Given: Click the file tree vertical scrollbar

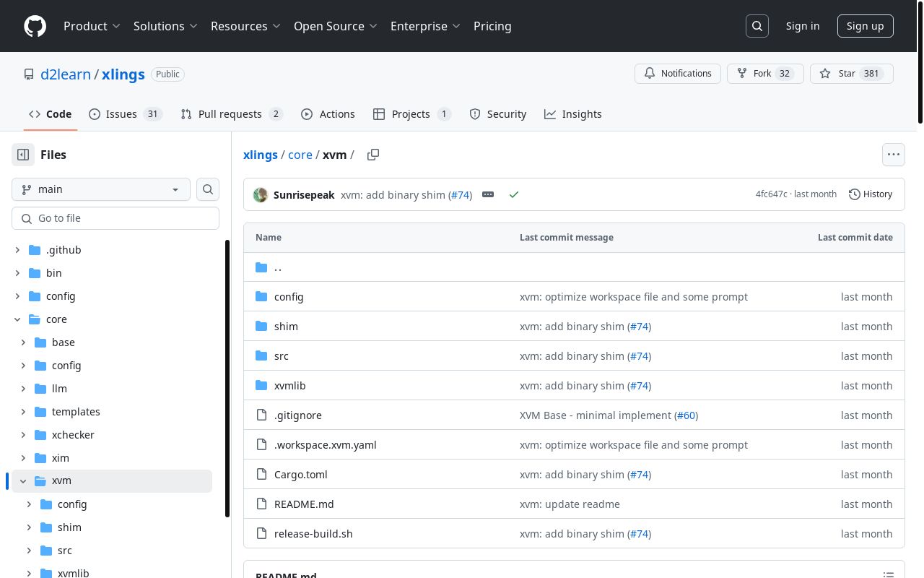Looking at the screenshot, I should pyautogui.click(x=227, y=376).
